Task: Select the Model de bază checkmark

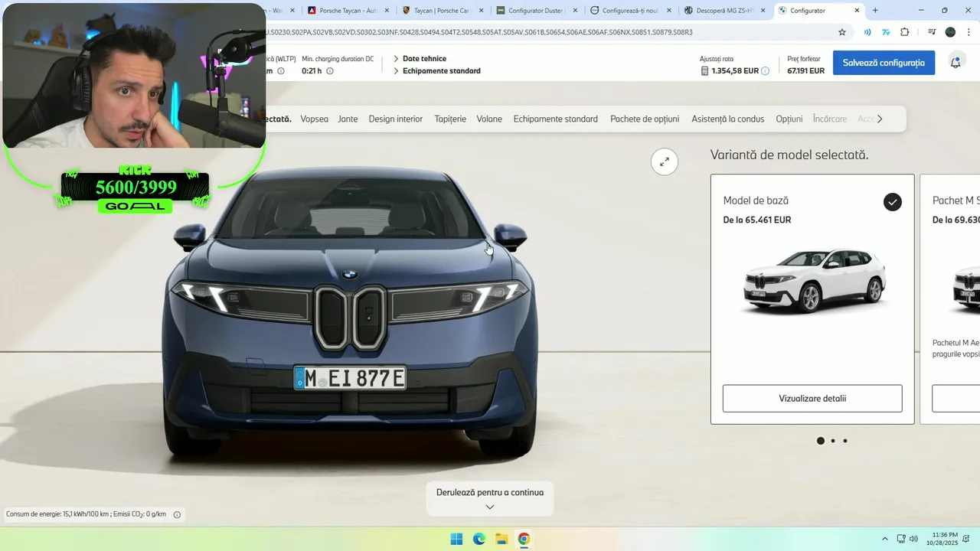Action: pos(892,202)
